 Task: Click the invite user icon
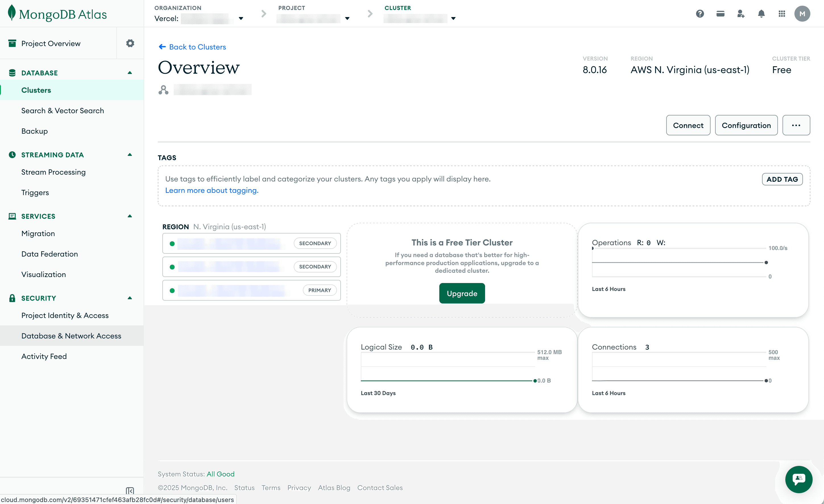740,14
